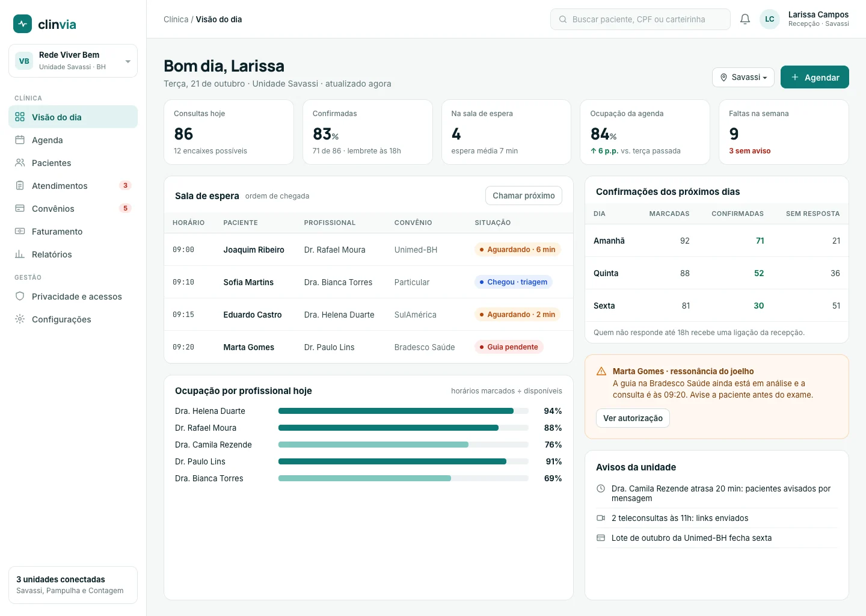The image size is (866, 616).
Task: Click the Privacidade shield icon
Action: point(20,297)
